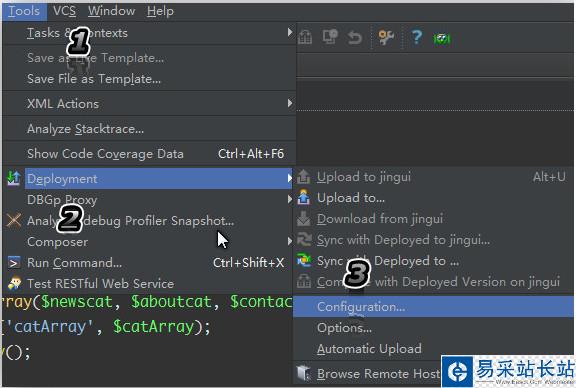Image resolution: width=576 pixels, height=388 pixels.
Task: Click Sync with Deployed to jingui icon
Action: pyautogui.click(x=304, y=240)
